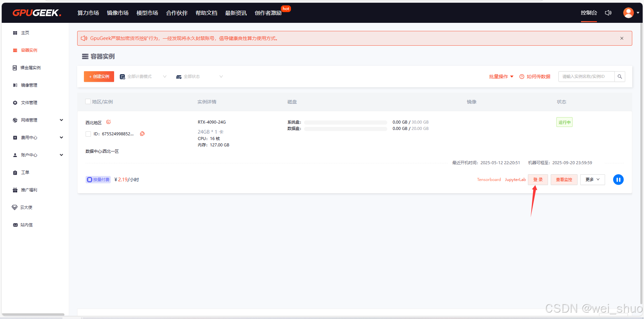Open the 云大使 diamond icon
The image size is (644, 319).
point(14,208)
